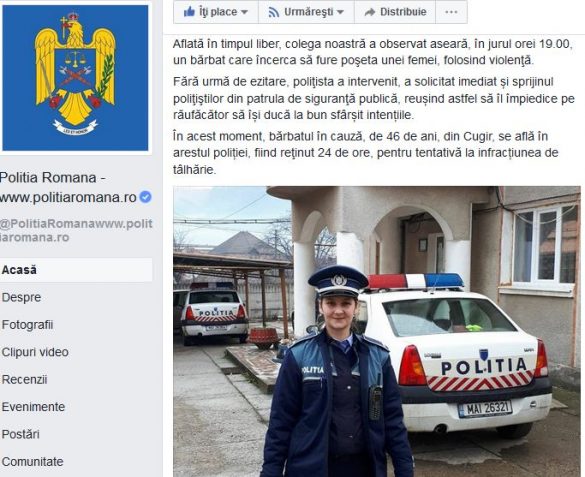Open the Comunitate section
Image resolution: width=585 pixels, height=477 pixels.
pyautogui.click(x=32, y=462)
